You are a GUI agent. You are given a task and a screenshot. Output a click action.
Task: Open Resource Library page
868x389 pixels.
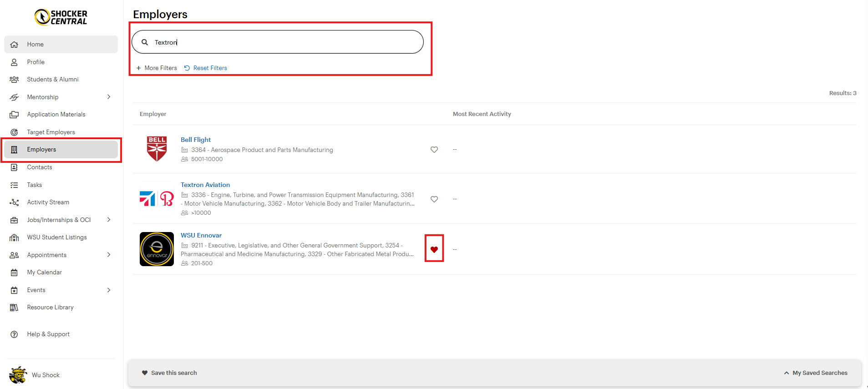click(x=61, y=308)
